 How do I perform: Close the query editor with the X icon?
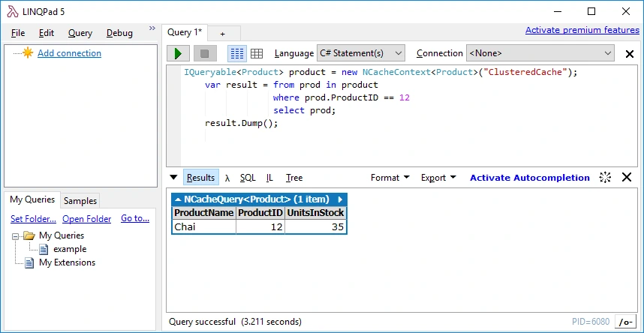tap(629, 54)
